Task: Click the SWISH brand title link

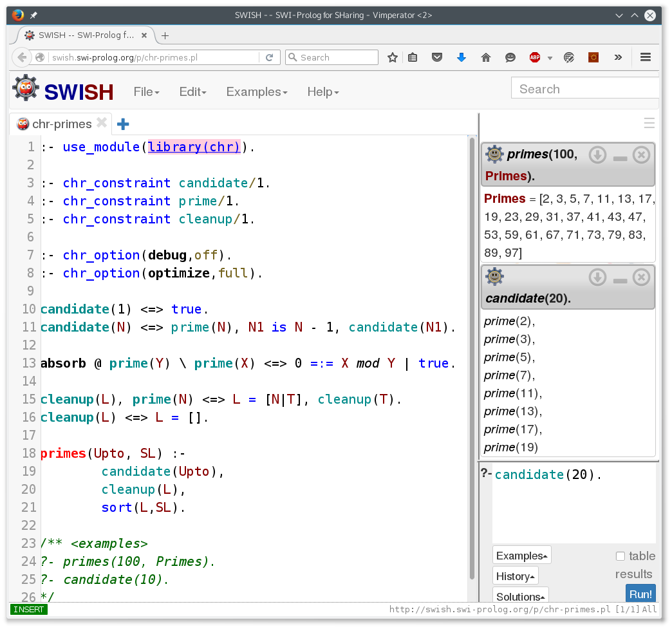Action: 79,92
